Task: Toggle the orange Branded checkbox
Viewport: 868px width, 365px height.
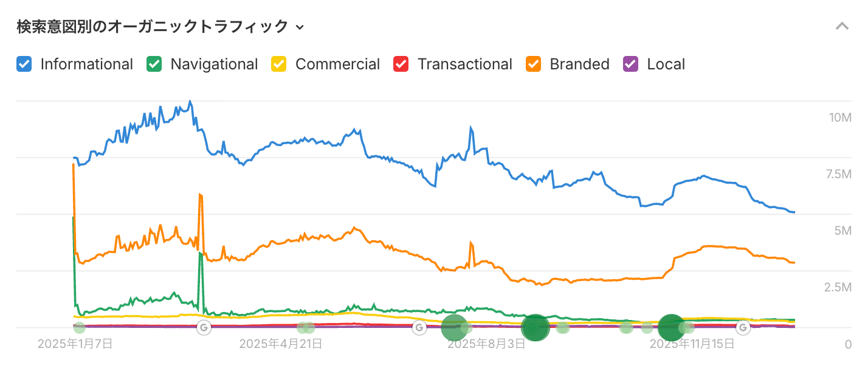Action: pos(534,64)
